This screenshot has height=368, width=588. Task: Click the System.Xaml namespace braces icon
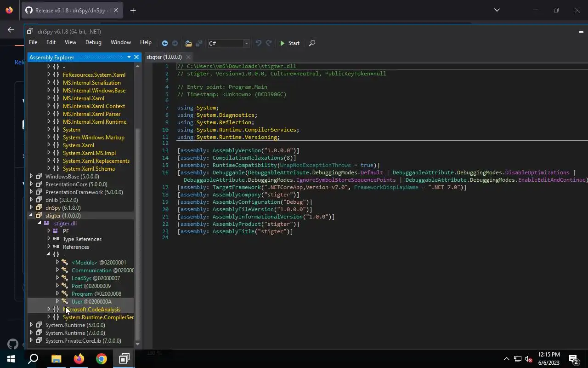(56, 145)
